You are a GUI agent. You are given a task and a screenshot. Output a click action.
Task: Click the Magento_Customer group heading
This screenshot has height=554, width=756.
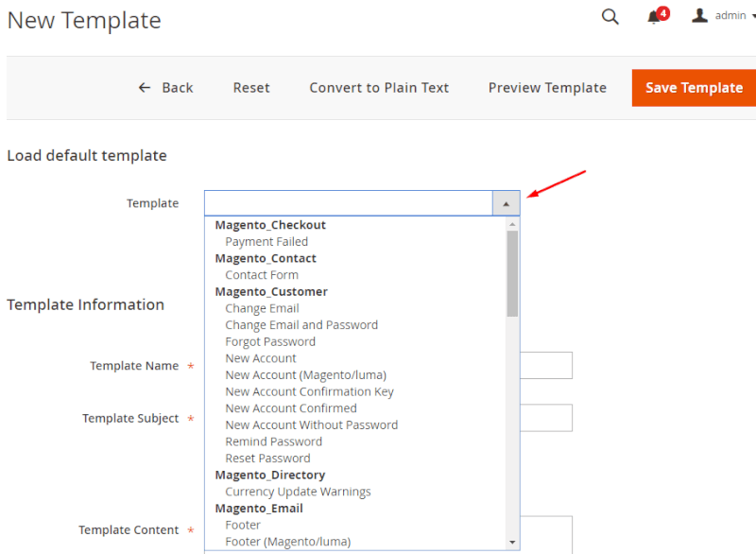271,291
